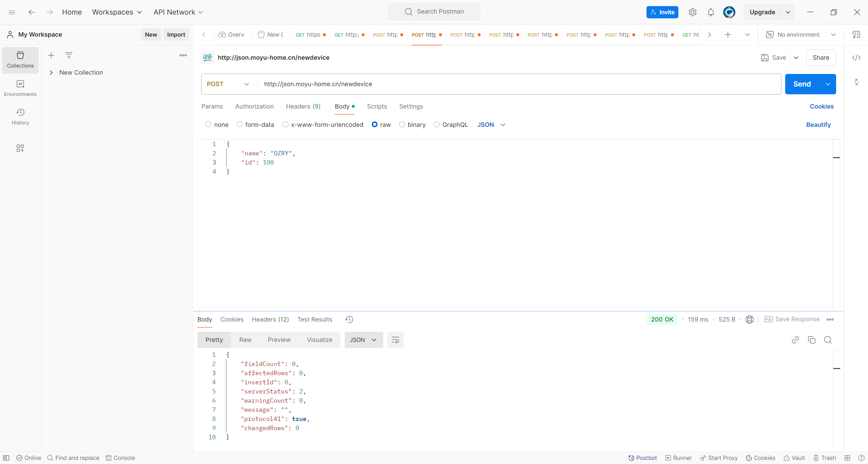Screen dimensions: 868x464
Task: Open help question mark icon
Action: point(861,458)
